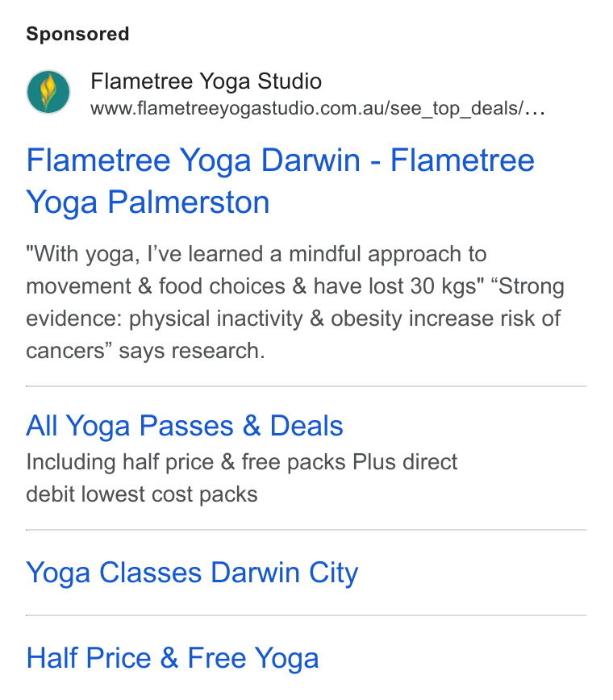Click the 'physical inactivity & obesity' text line

(294, 319)
